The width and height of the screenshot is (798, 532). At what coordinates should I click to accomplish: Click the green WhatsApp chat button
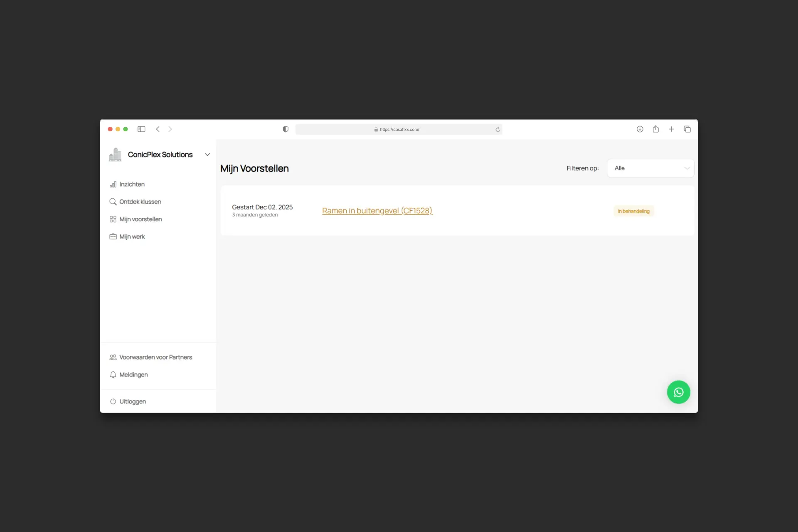click(678, 392)
